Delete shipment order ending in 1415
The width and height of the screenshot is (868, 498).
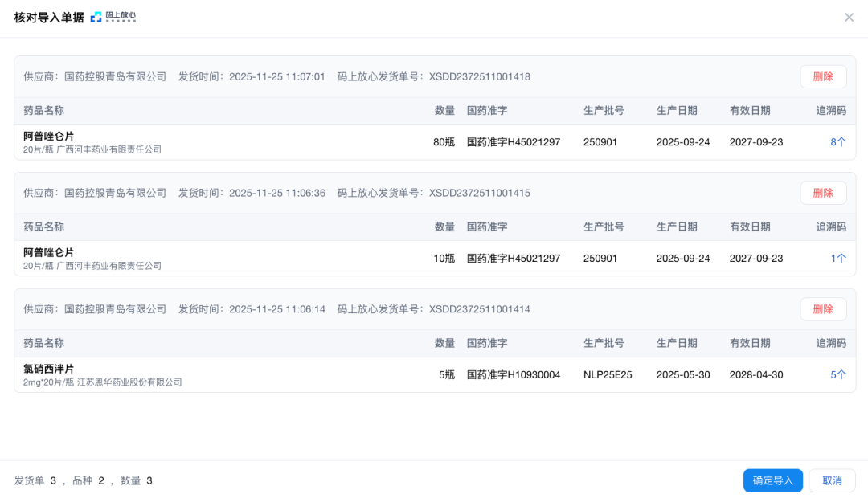click(823, 193)
